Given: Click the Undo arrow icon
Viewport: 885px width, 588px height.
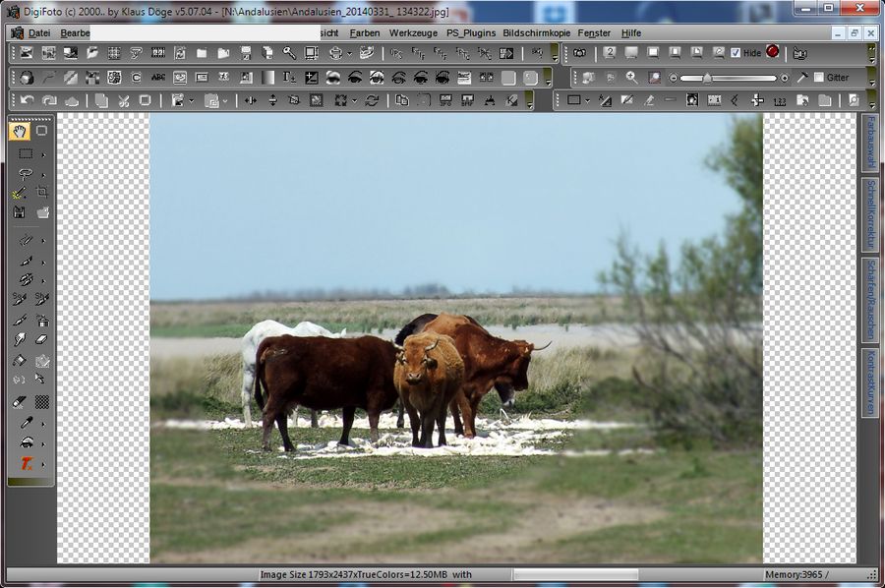Looking at the screenshot, I should (27, 100).
